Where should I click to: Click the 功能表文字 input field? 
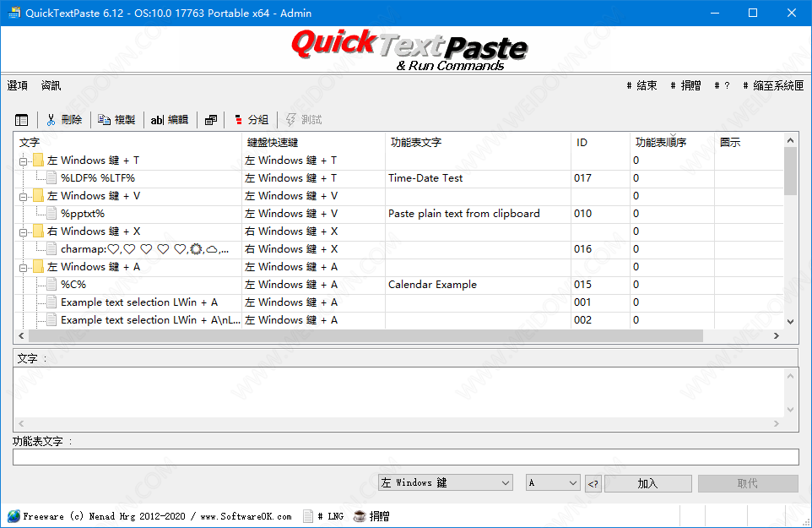pos(406,457)
